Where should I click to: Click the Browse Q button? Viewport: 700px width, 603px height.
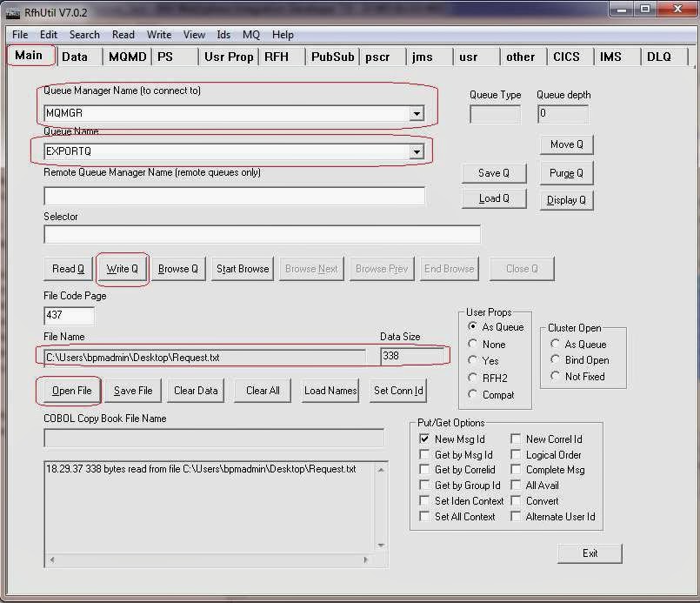[177, 269]
